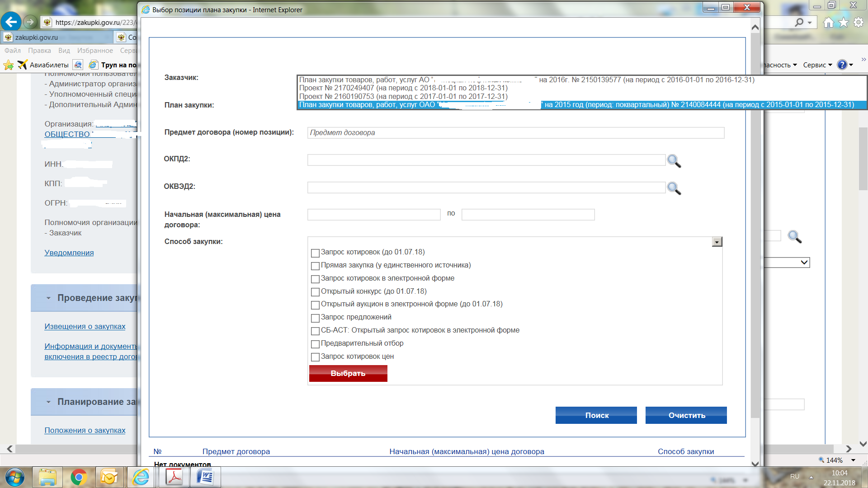Open Microsoft Word from the taskbar
The height and width of the screenshot is (488, 868).
click(x=206, y=477)
